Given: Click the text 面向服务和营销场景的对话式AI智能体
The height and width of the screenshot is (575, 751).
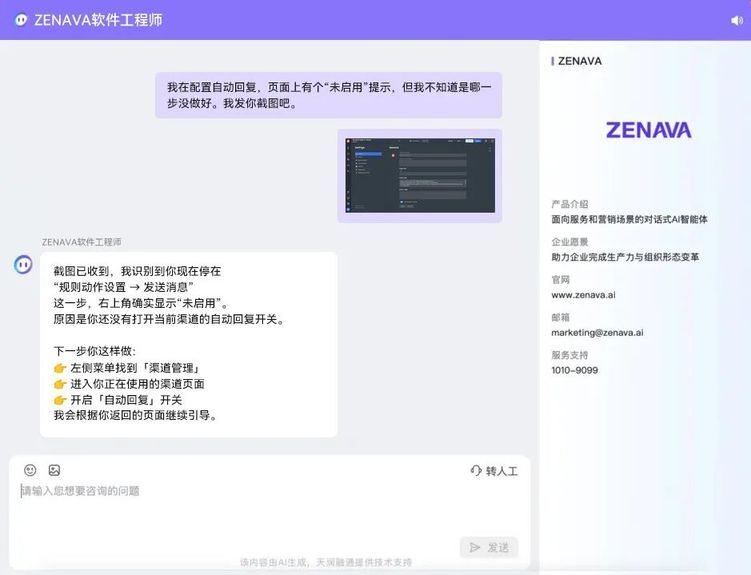Looking at the screenshot, I should point(629,219).
